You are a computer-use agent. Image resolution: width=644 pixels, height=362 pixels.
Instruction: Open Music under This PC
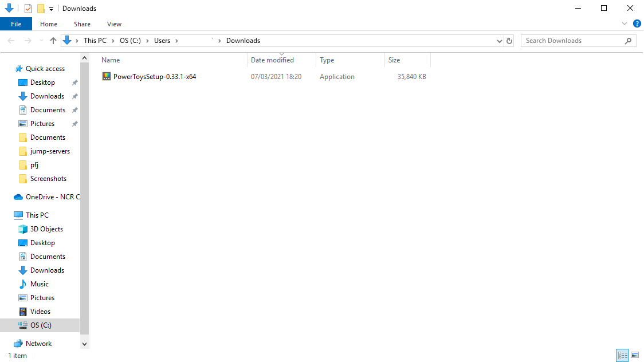[40, 284]
